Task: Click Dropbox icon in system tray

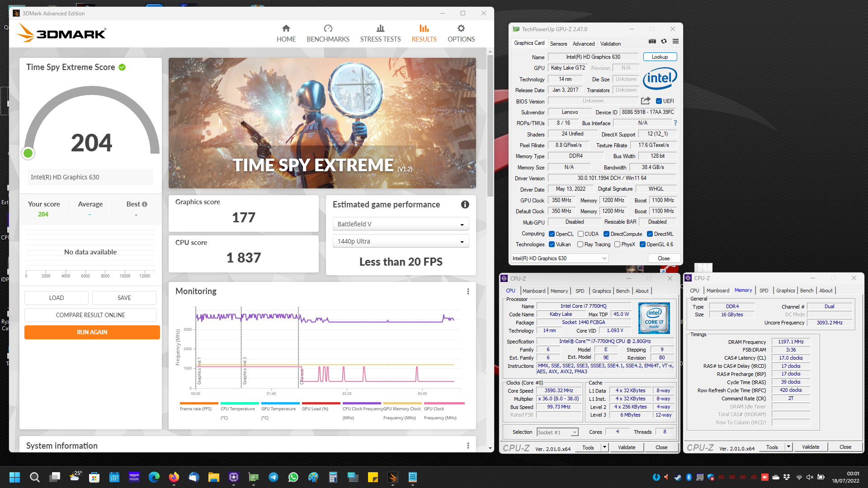Action: coord(787,477)
